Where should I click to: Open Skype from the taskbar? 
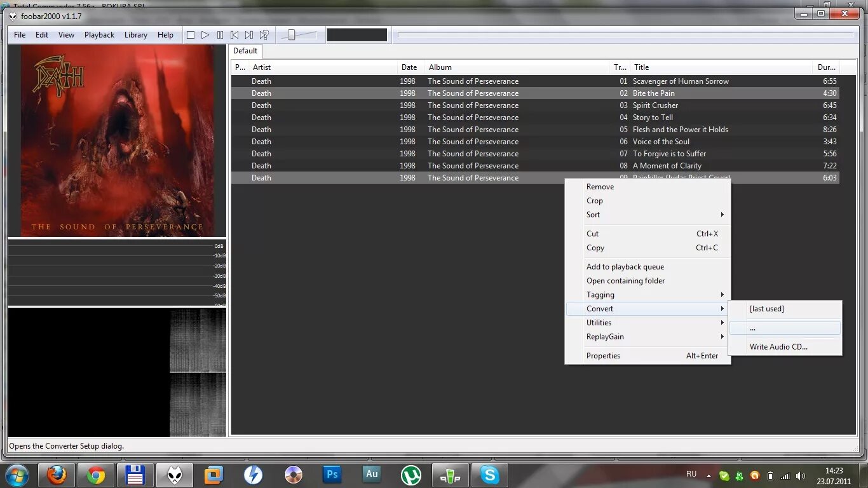click(490, 475)
